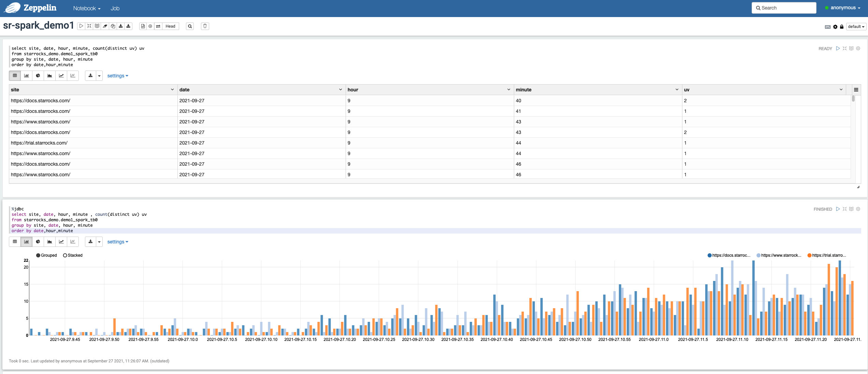Open the date column header menu
This screenshot has height=374, width=868.
pyautogui.click(x=341, y=90)
